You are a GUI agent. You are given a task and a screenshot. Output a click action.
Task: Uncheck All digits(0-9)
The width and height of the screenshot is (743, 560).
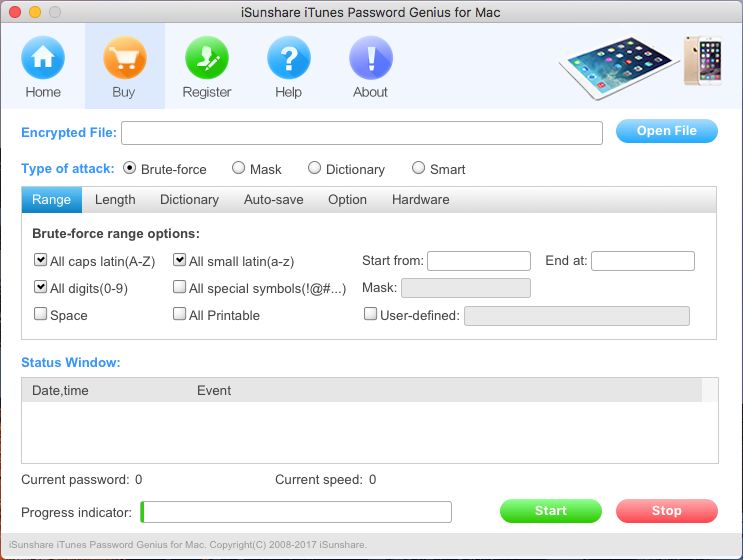40,287
